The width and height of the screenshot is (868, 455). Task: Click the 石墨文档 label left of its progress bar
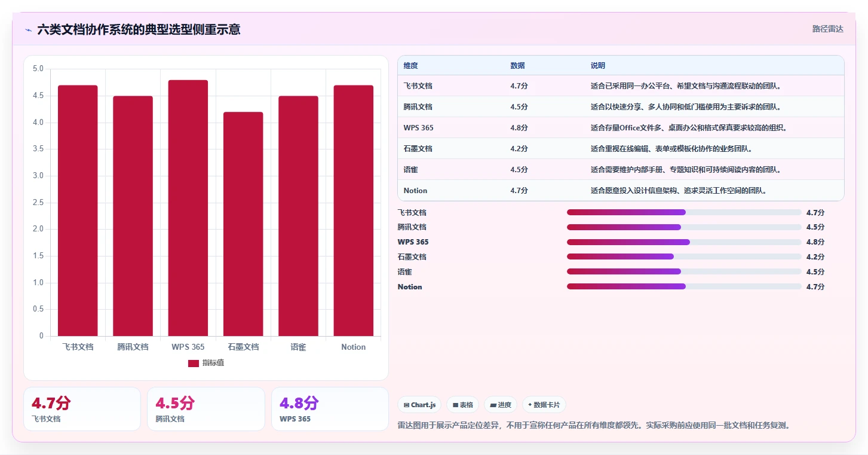412,257
